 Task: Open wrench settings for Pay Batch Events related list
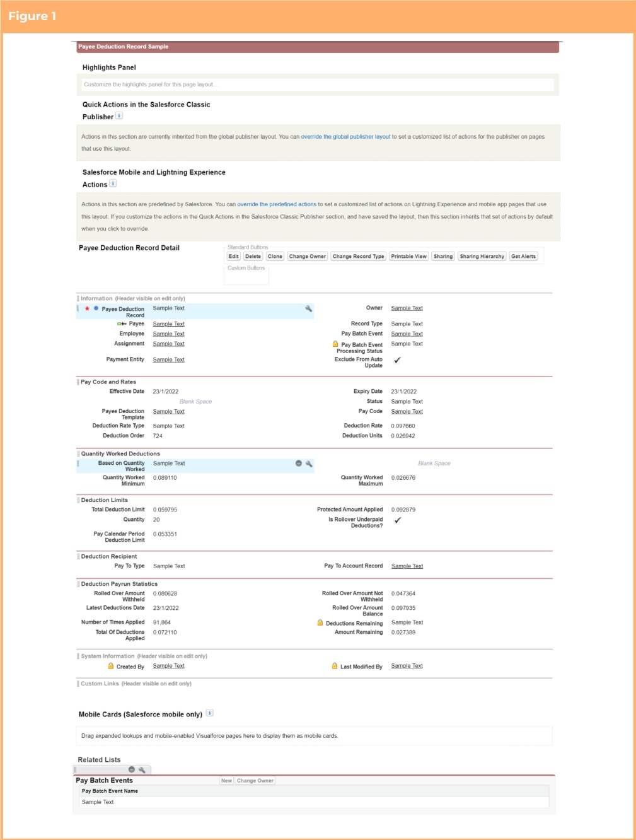pos(142,769)
